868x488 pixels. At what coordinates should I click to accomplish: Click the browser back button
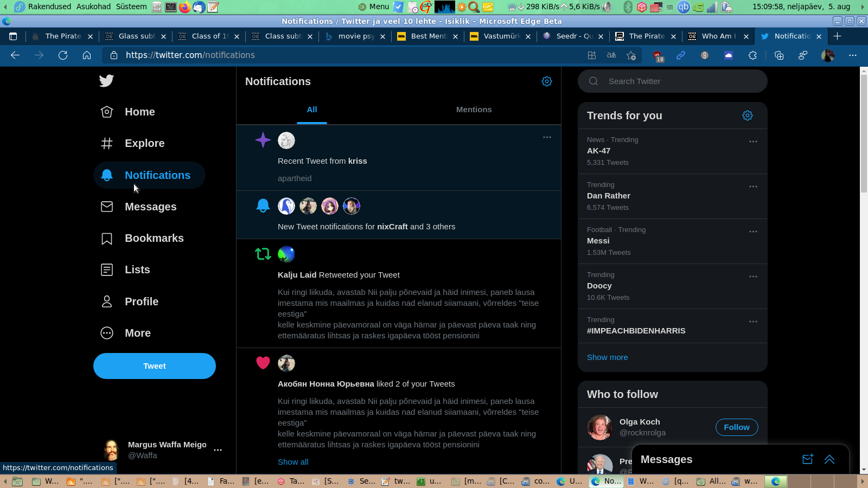point(15,55)
